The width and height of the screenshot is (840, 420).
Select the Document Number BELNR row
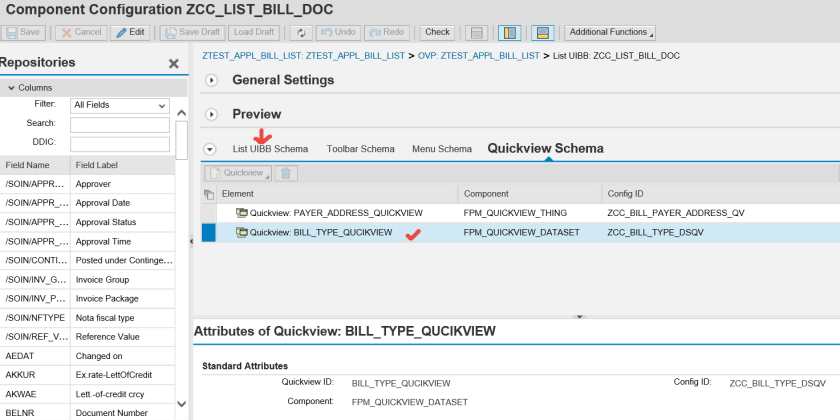[87, 412]
